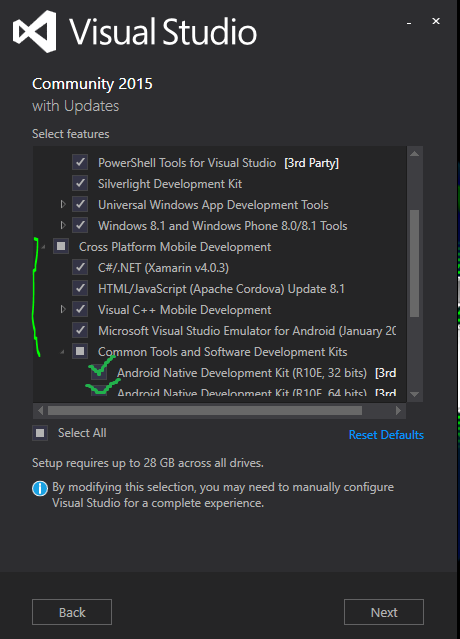Check the Cross Platform Mobile Development checkbox

pos(61,246)
